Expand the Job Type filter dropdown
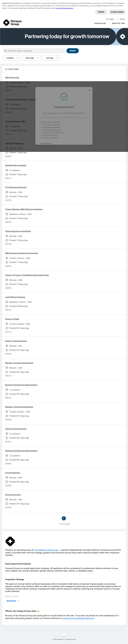Screen dimensions: 128x644 (x=51, y=58)
